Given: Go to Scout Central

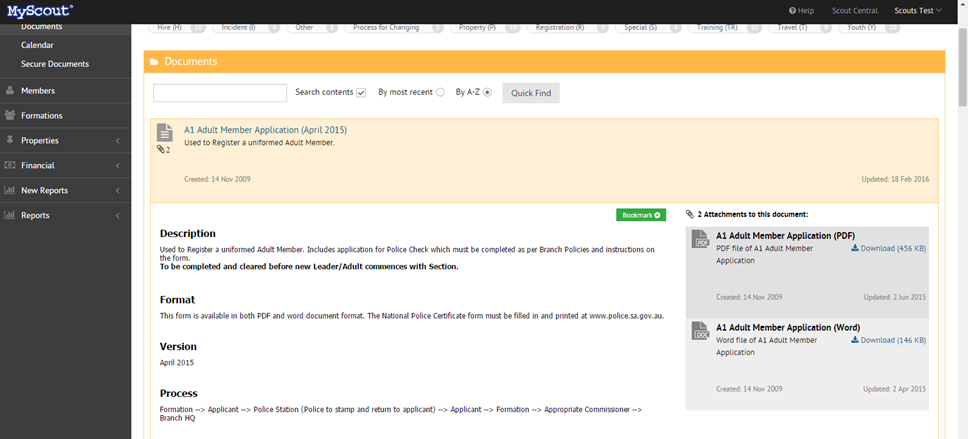Looking at the screenshot, I should (x=854, y=10).
